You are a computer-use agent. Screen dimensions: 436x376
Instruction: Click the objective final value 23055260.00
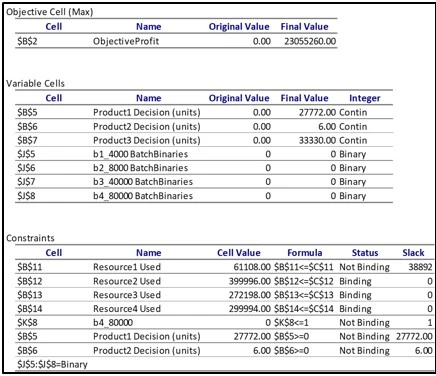click(310, 41)
